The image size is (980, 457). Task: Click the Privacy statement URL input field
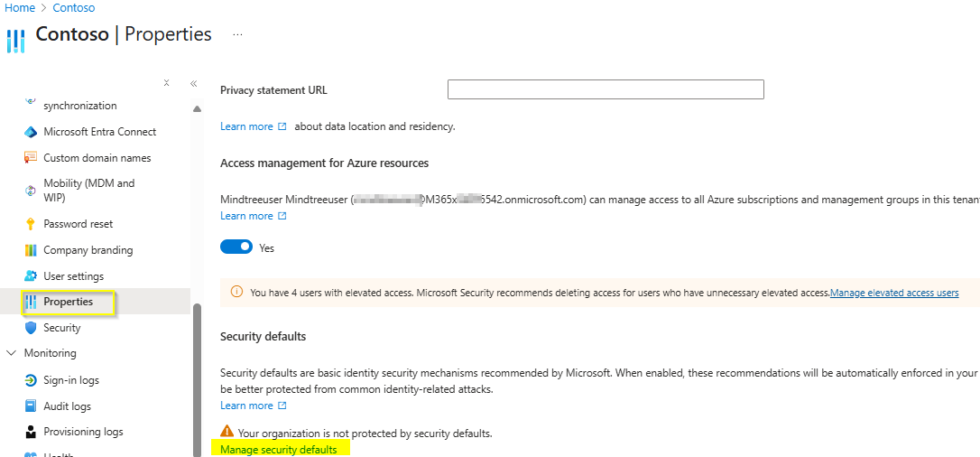click(606, 89)
